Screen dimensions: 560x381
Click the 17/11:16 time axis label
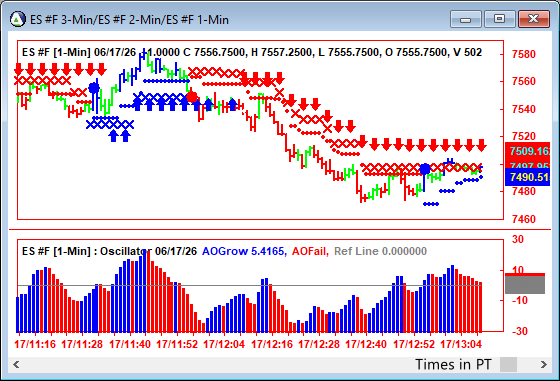(35, 344)
